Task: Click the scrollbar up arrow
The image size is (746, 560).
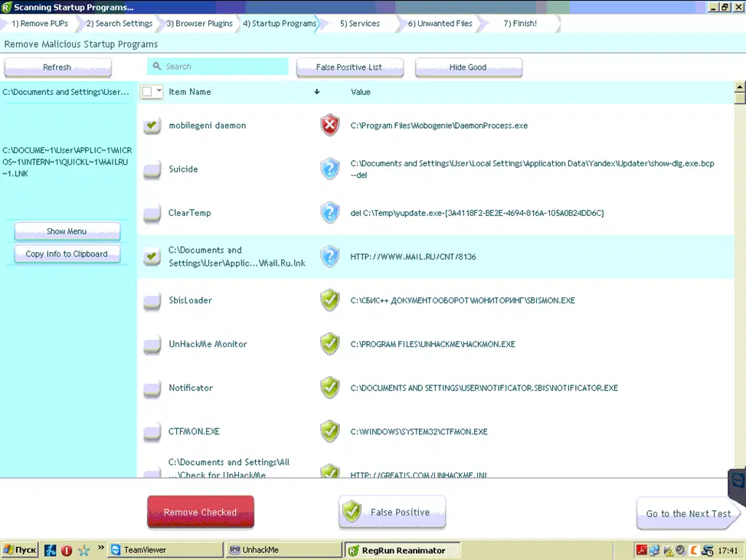Action: (x=739, y=87)
